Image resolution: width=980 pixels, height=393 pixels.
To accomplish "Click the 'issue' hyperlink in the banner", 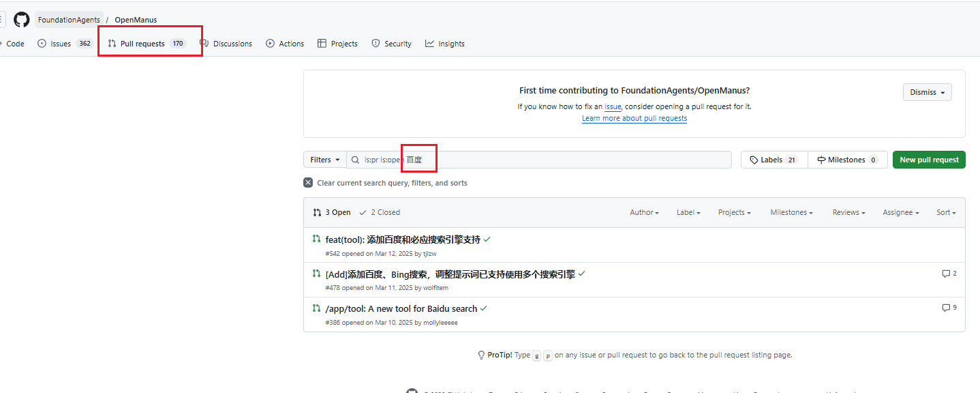I will coord(613,106).
